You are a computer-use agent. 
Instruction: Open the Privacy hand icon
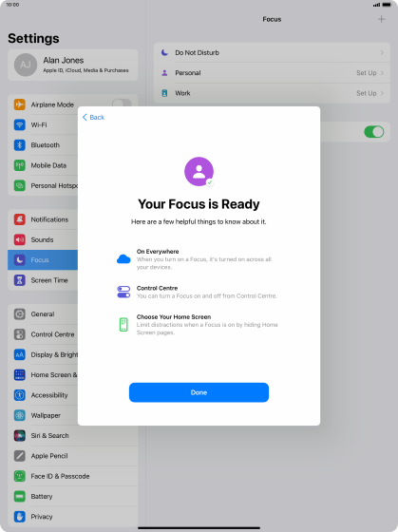point(20,517)
